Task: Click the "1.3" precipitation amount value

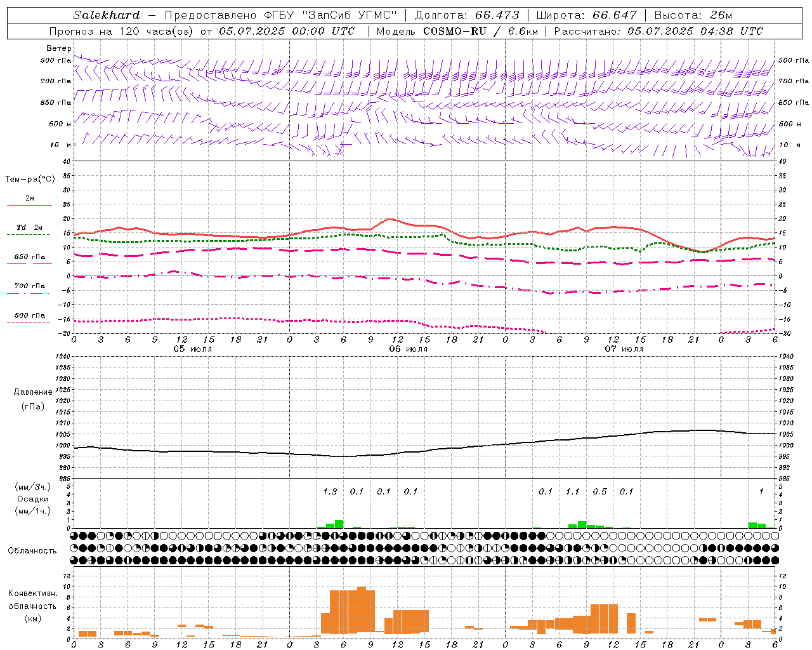Action: click(x=330, y=491)
